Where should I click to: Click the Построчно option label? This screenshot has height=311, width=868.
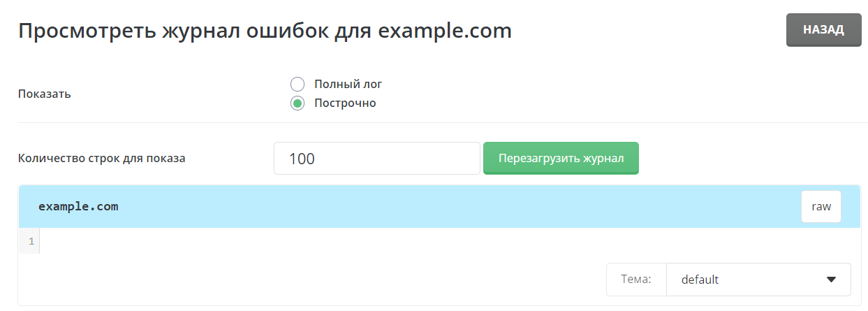coord(345,103)
